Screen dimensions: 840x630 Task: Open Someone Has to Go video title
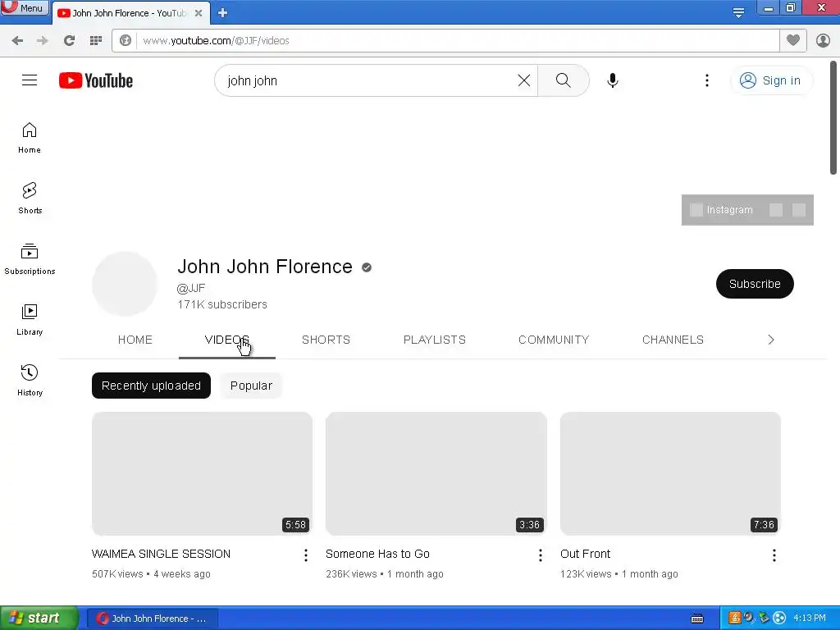377,554
